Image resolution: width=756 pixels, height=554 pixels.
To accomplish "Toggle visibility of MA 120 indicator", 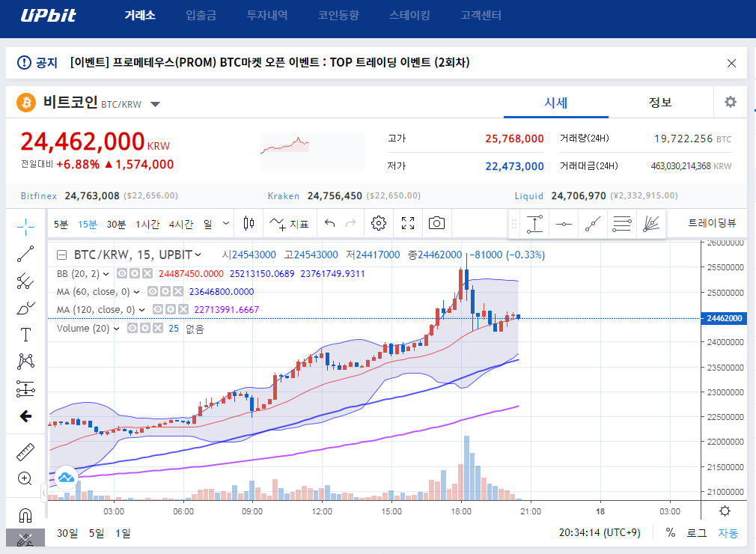I will (158, 309).
